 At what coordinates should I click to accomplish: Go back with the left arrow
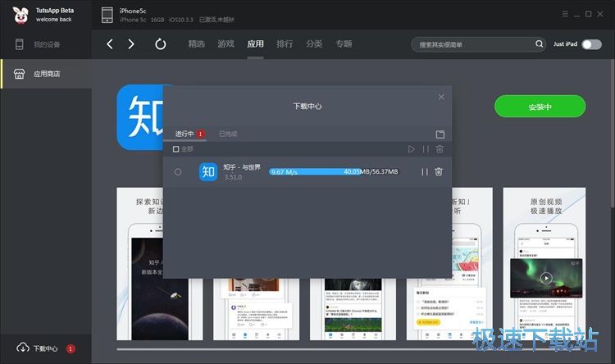coord(110,44)
